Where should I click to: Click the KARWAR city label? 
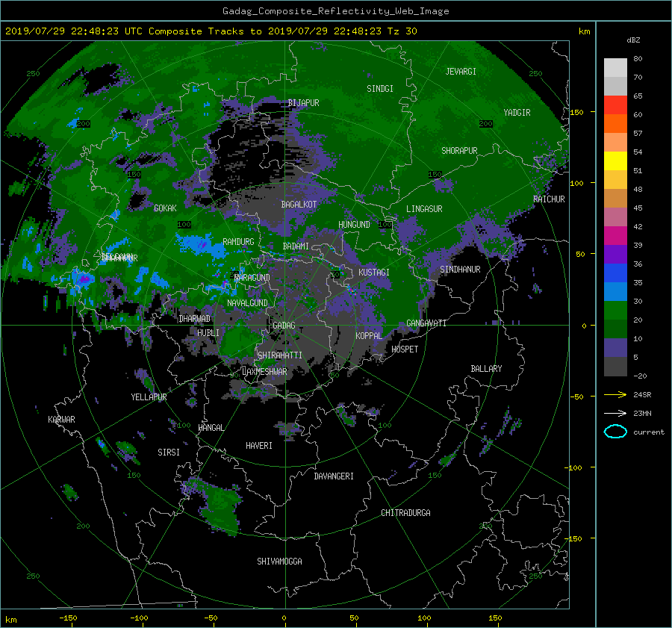(61, 420)
